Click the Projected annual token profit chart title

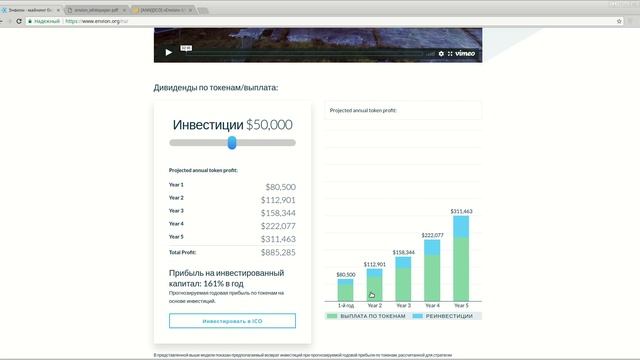pos(363,110)
